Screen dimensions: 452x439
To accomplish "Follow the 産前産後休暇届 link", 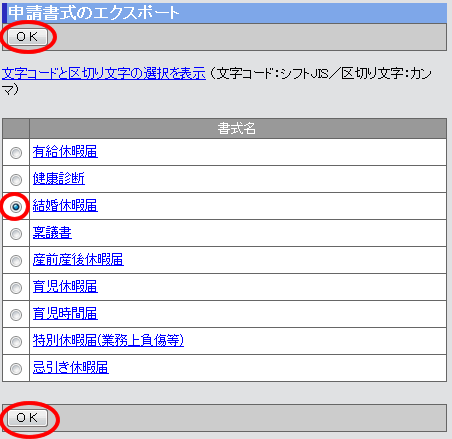I will [x=78, y=260].
